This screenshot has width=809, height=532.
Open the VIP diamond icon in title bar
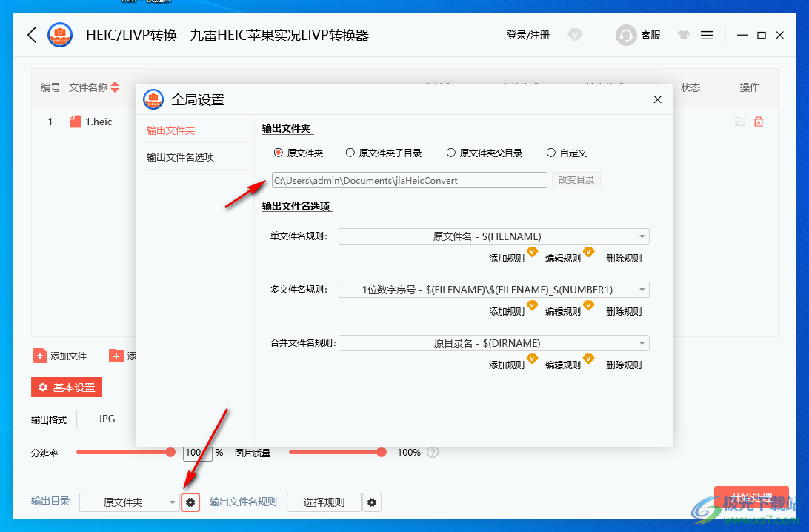(x=575, y=35)
